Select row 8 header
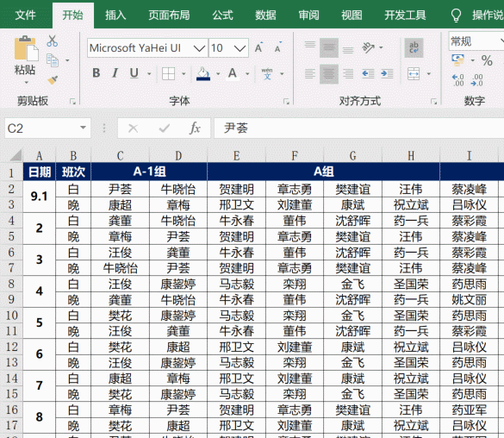 11,284
